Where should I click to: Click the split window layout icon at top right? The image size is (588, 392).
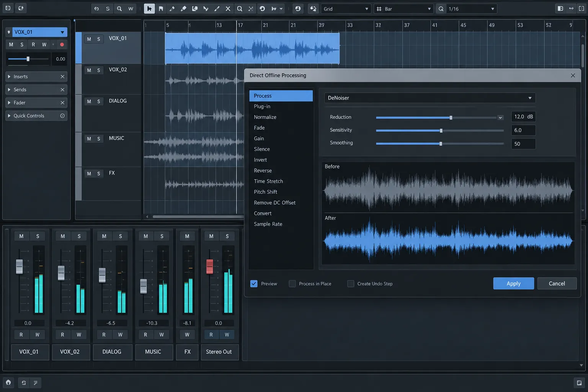coord(581,8)
